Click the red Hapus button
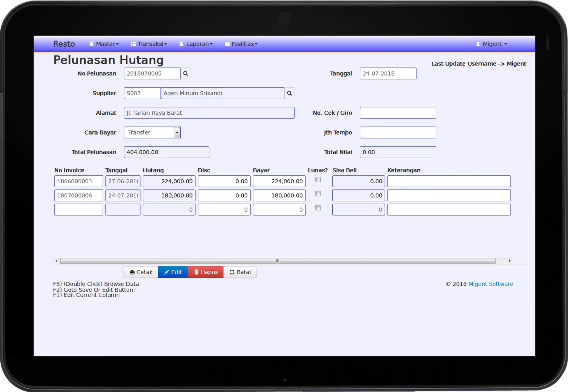Screen dimensions: 569x392 tap(206, 272)
